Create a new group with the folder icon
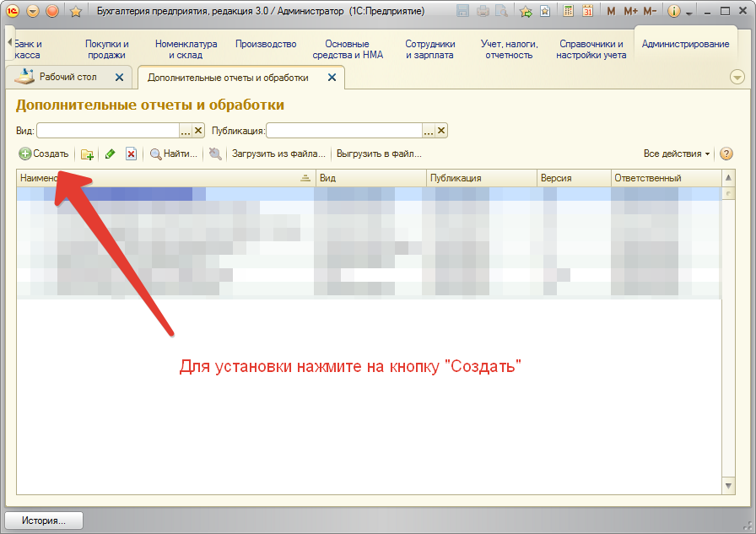 click(87, 154)
